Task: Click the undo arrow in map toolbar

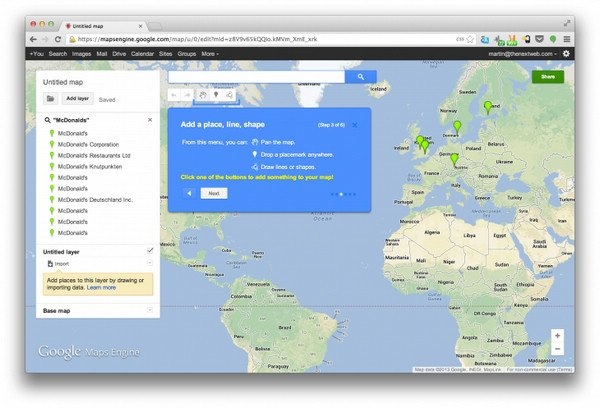Action: click(x=174, y=95)
